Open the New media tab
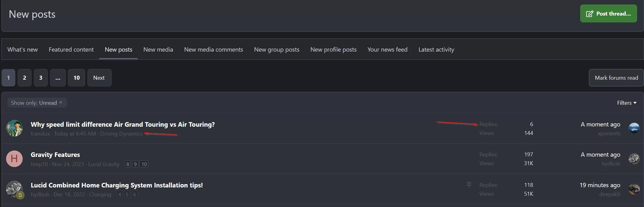The image size is (644, 207). [158, 49]
